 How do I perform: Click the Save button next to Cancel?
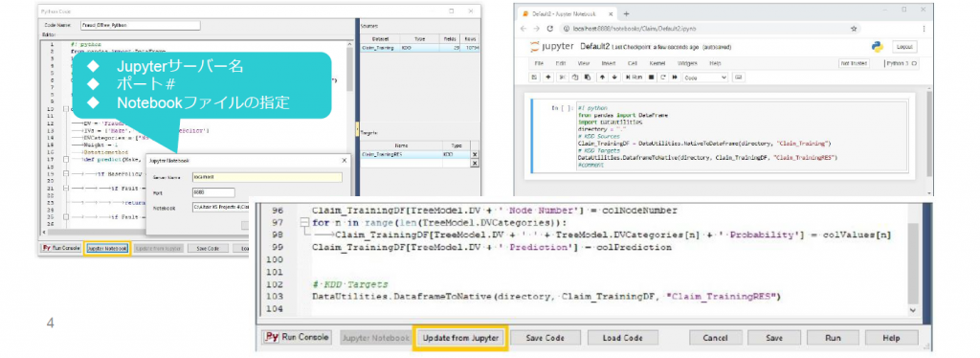coord(774,338)
